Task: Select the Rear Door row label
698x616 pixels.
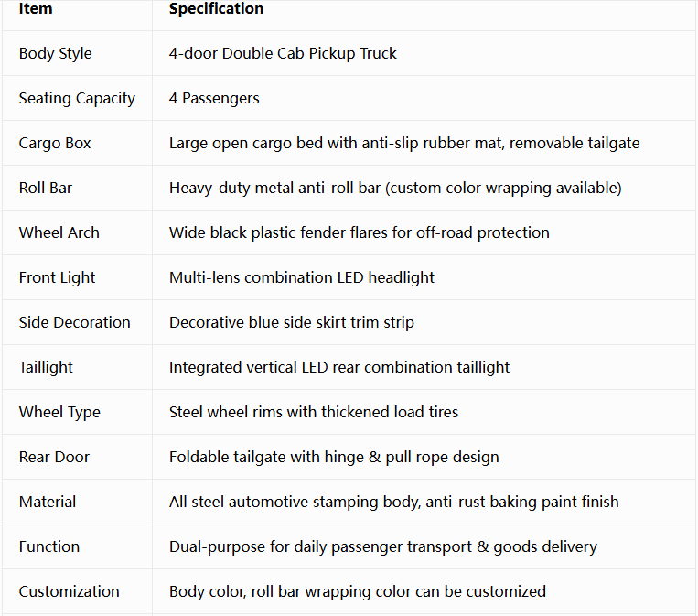Action: [54, 457]
